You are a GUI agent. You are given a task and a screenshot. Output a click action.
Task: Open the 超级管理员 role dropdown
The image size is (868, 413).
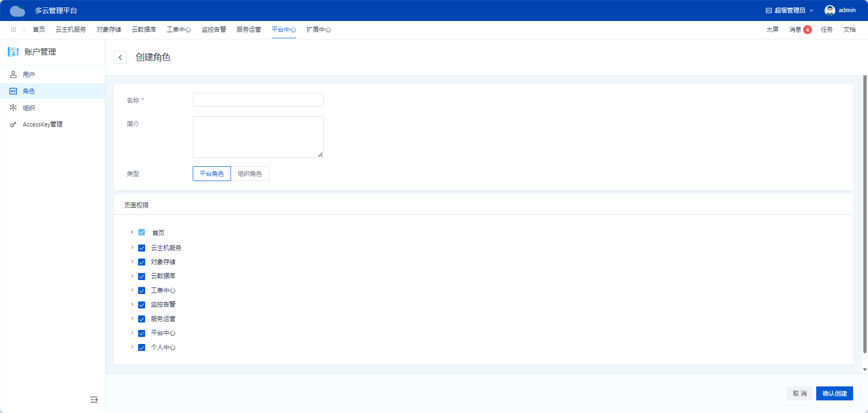point(790,10)
